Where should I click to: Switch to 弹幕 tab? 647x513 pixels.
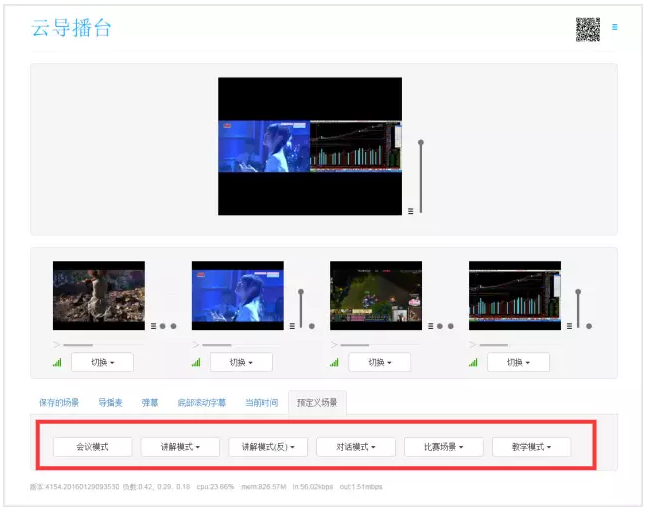tap(150, 402)
